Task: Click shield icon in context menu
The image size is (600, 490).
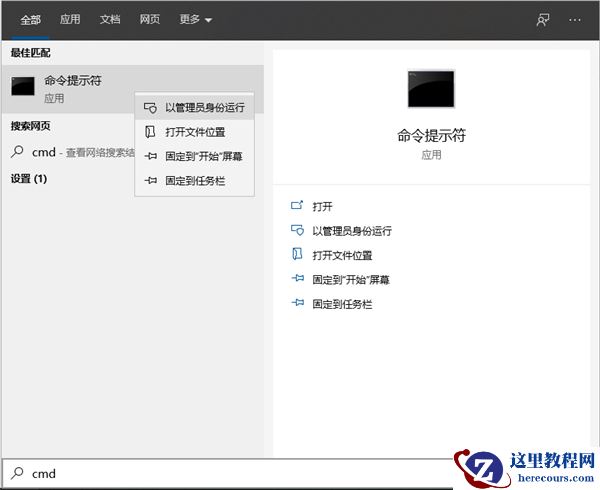Action: [x=150, y=108]
